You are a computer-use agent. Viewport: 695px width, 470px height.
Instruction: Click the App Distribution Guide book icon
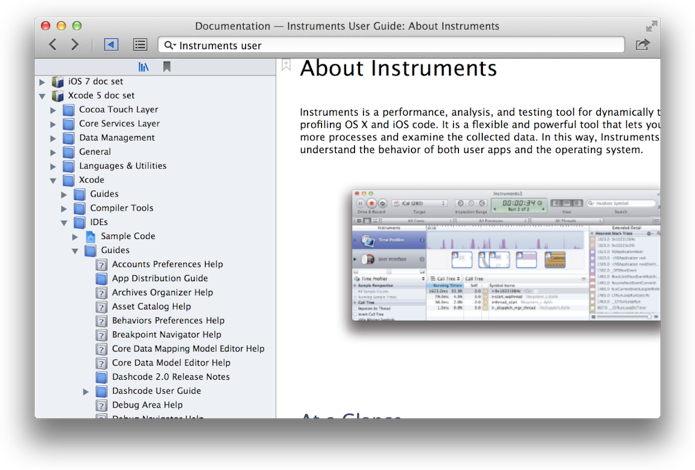102,278
